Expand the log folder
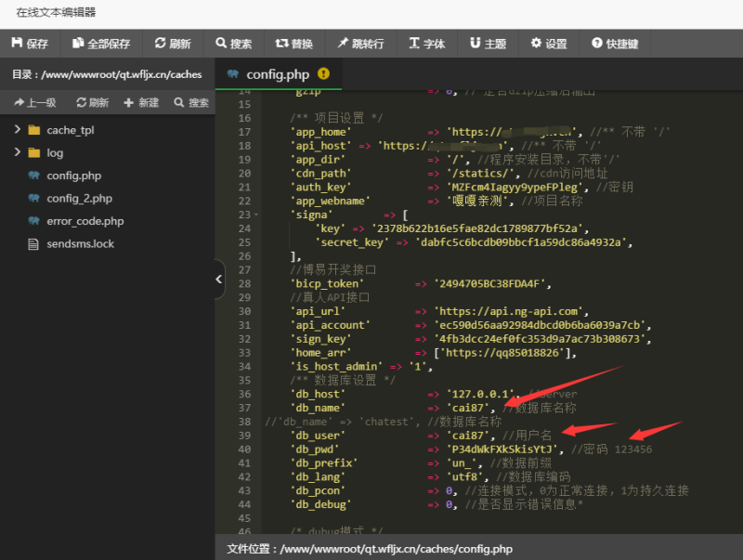Screen dimensions: 743x560 pos(18,152)
